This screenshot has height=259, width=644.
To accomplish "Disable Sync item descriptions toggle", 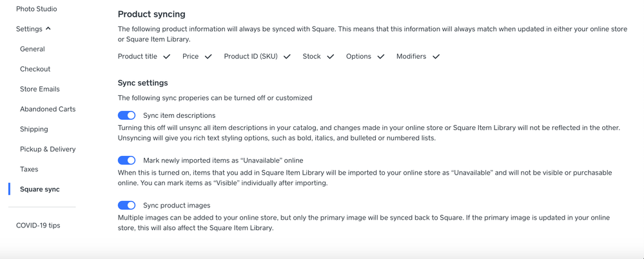I will (x=126, y=115).
